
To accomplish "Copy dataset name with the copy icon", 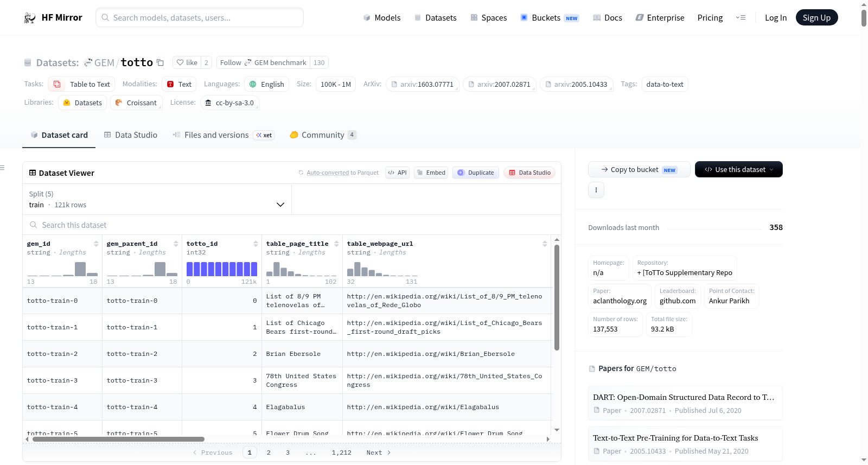I will click(x=160, y=62).
